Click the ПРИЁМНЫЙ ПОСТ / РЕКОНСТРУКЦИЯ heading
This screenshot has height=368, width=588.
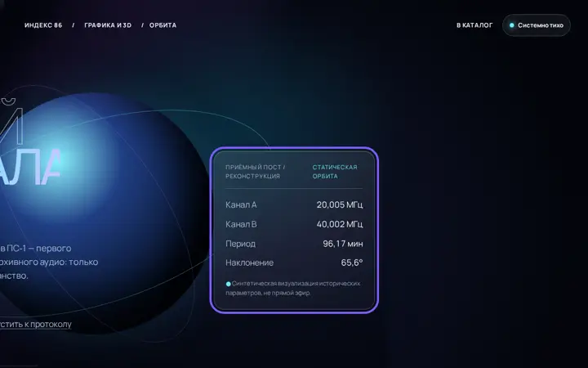point(256,172)
